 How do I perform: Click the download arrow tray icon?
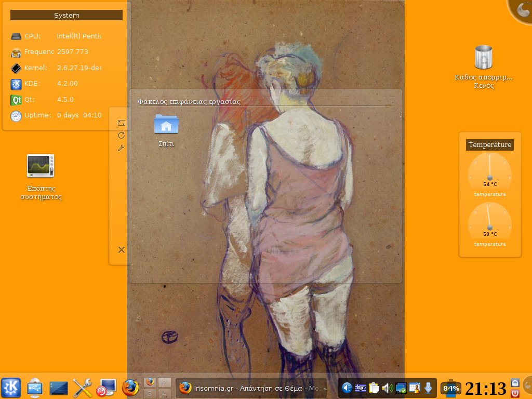[x=428, y=388]
